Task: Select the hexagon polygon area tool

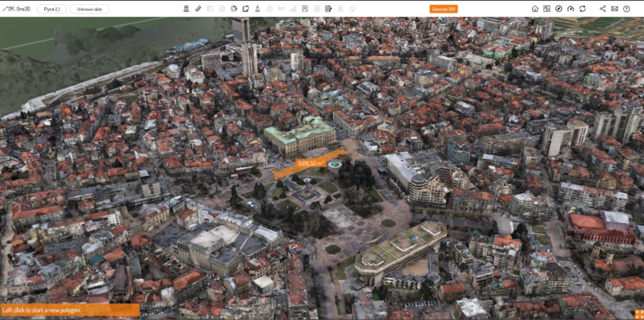Action: [x=233, y=9]
